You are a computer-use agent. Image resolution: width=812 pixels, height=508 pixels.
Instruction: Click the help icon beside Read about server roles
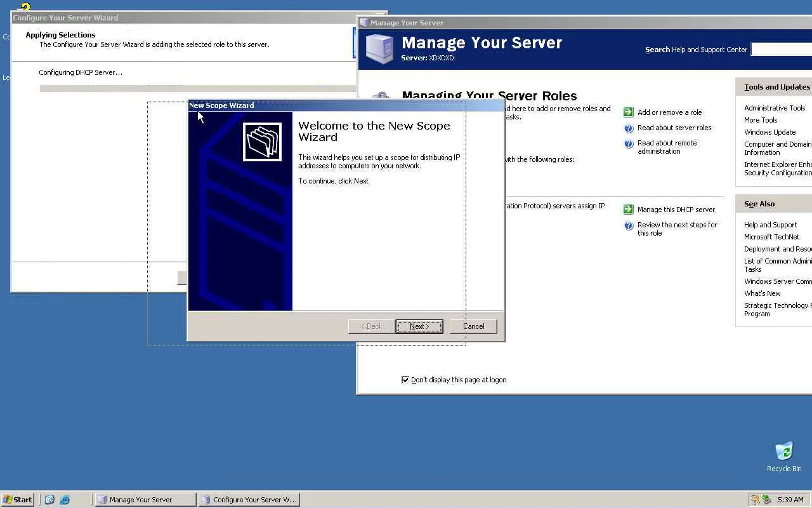[x=629, y=128]
